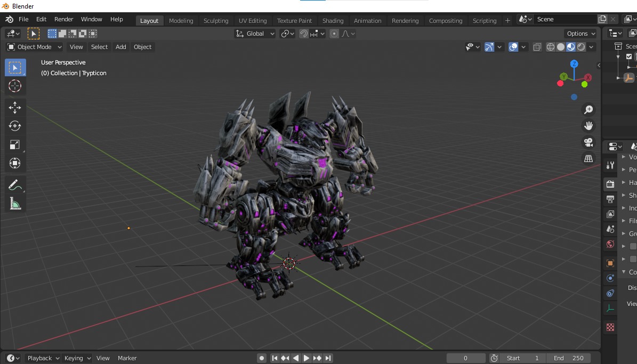Toggle show gizmo button
The height and width of the screenshot is (364, 637).
click(x=489, y=47)
